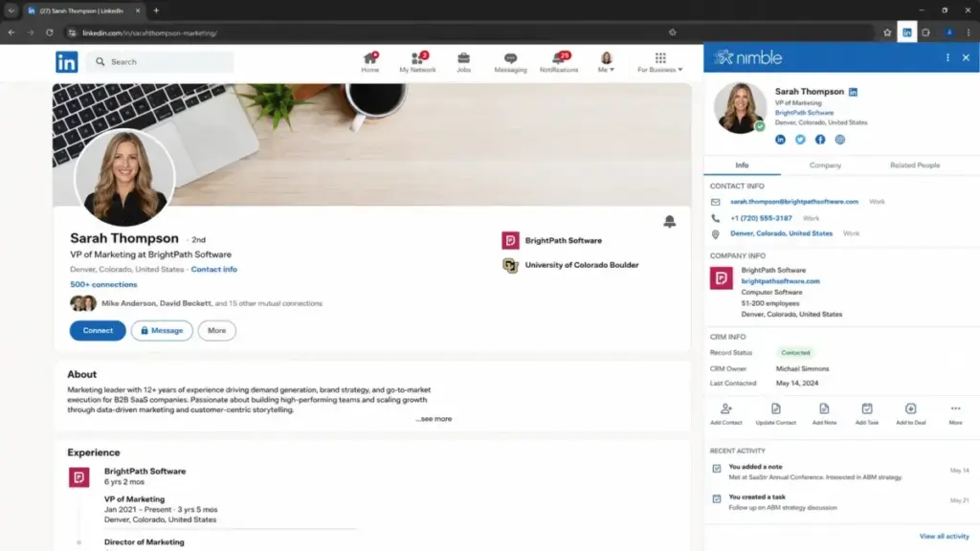Screen dimensions: 980x551
Task: Open Nimble panel kebab menu
Action: 947,57
